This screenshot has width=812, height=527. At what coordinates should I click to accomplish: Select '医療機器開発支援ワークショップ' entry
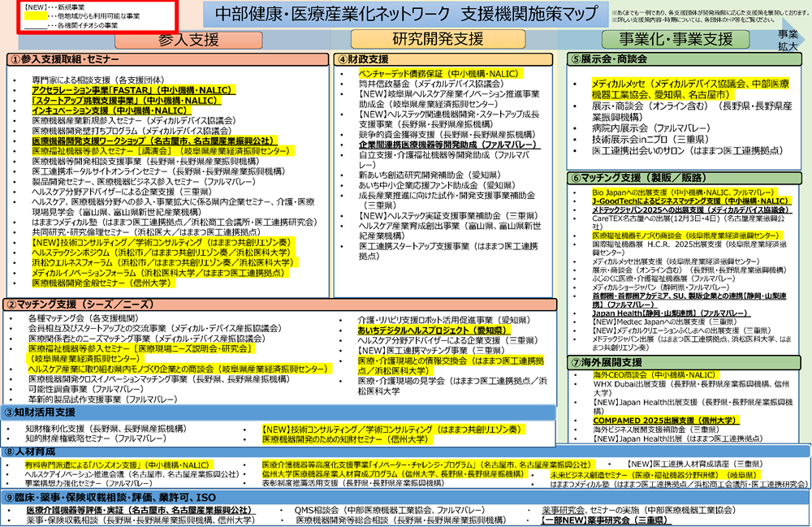[x=154, y=140]
